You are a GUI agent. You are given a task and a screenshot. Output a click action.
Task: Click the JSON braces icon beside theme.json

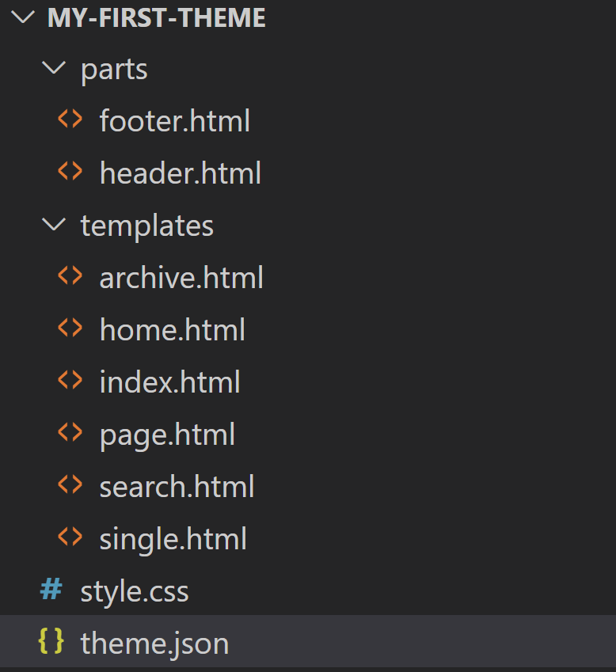pyautogui.click(x=51, y=642)
